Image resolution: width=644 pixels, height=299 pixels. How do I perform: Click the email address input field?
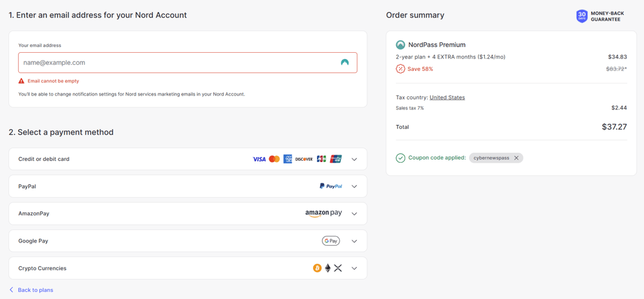tap(187, 63)
